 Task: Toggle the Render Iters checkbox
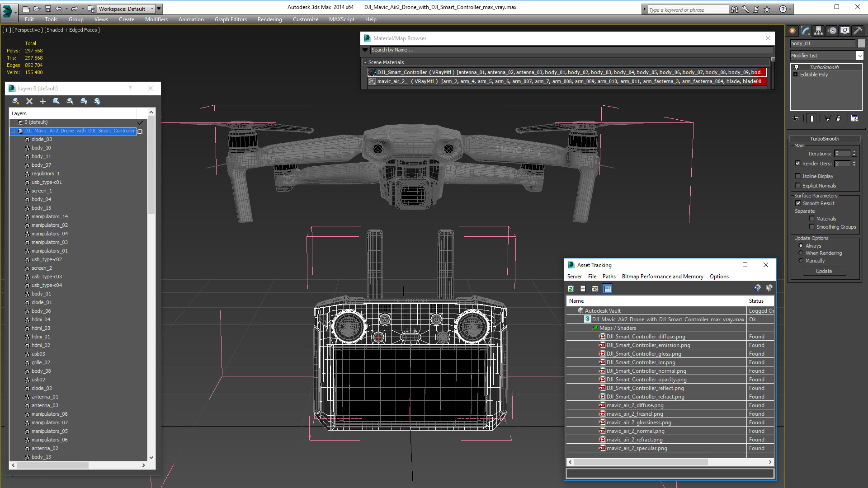[797, 164]
